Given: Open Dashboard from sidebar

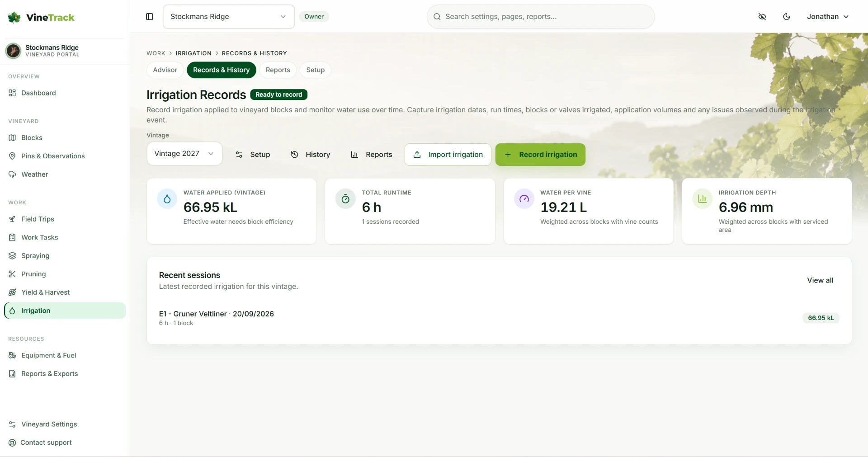Looking at the screenshot, I should [x=65, y=93].
